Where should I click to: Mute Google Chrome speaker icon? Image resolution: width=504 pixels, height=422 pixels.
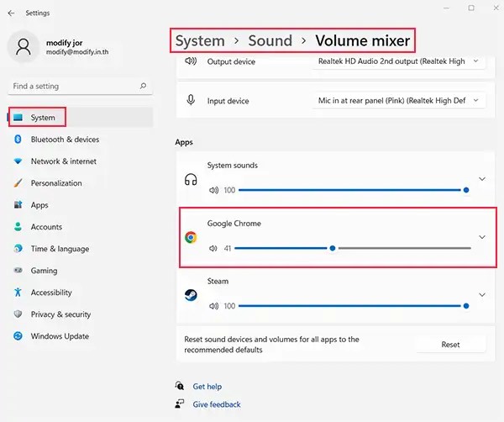(x=213, y=248)
